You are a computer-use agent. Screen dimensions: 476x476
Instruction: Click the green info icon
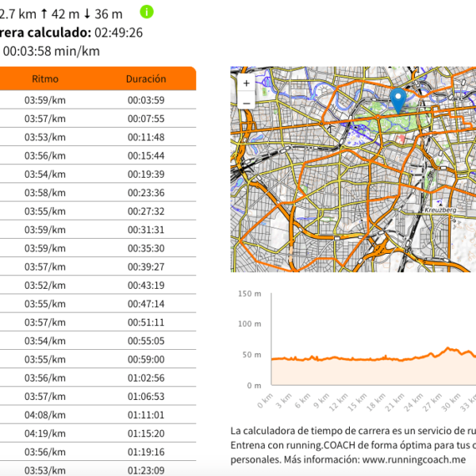click(147, 12)
